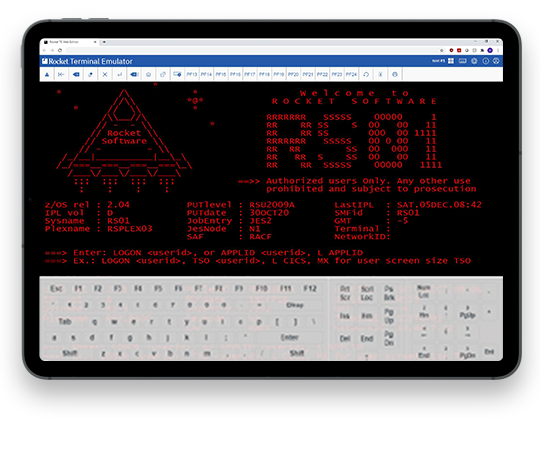Open settings via the header gear icon
The height and width of the screenshot is (452, 540).
[x=474, y=61]
